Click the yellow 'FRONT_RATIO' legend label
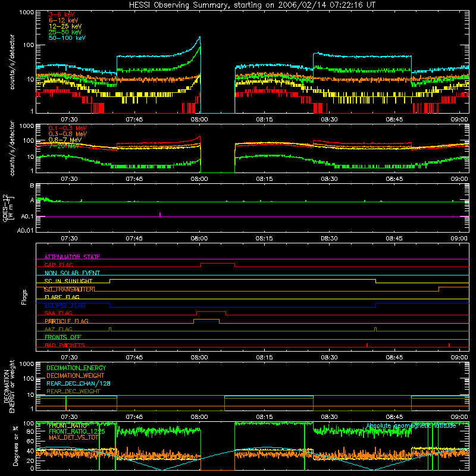 click(68, 425)
